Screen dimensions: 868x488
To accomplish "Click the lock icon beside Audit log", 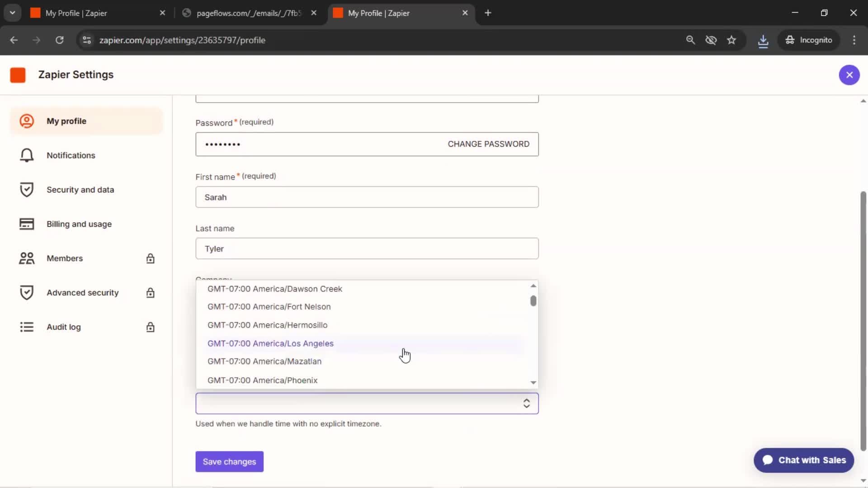I will pos(151,327).
